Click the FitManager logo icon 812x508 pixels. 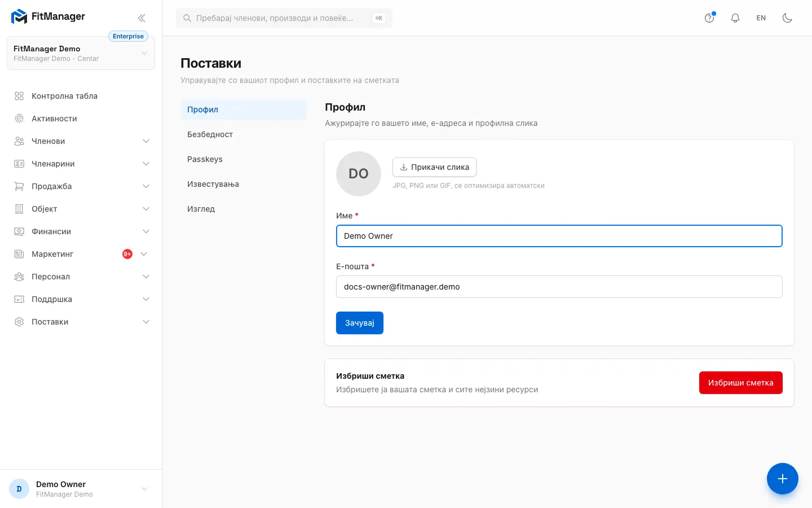(19, 16)
